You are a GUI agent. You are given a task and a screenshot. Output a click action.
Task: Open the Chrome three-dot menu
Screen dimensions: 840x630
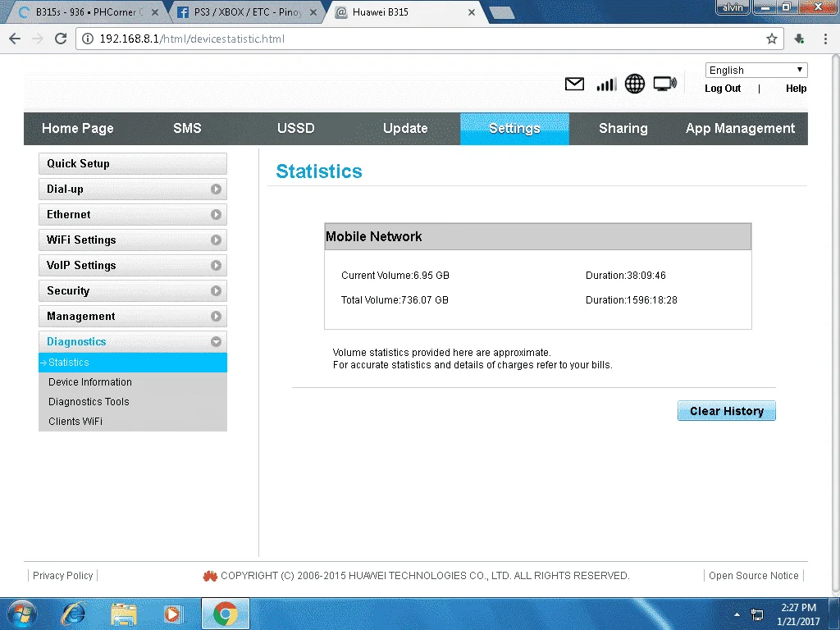tap(825, 39)
